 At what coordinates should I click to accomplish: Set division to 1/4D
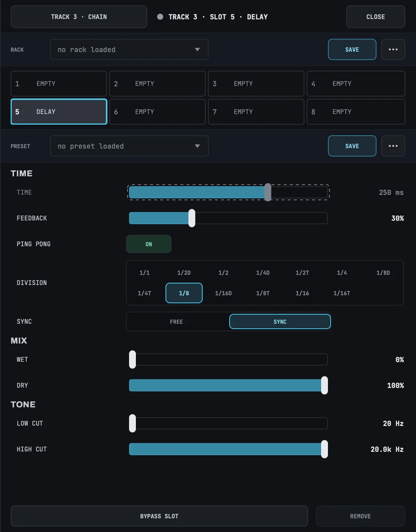pos(263,272)
